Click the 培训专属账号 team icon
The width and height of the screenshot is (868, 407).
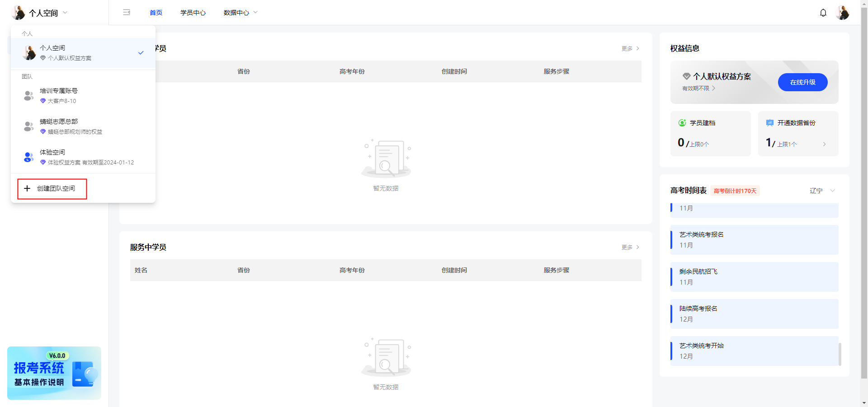click(28, 95)
